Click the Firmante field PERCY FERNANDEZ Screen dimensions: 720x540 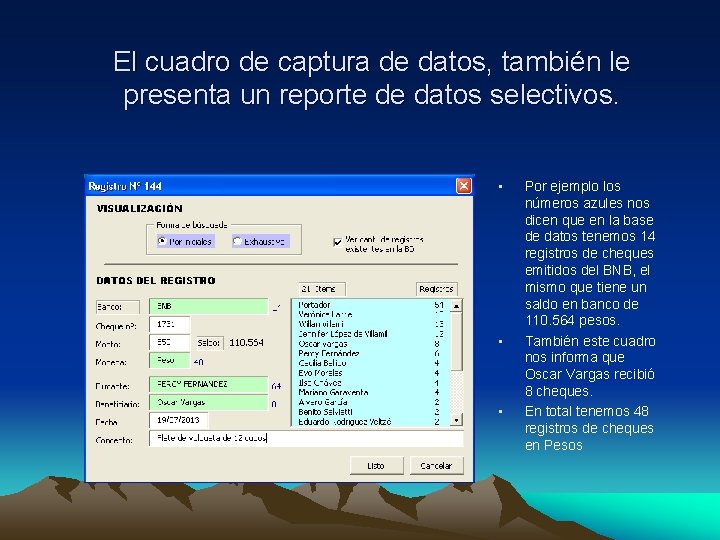click(208, 384)
